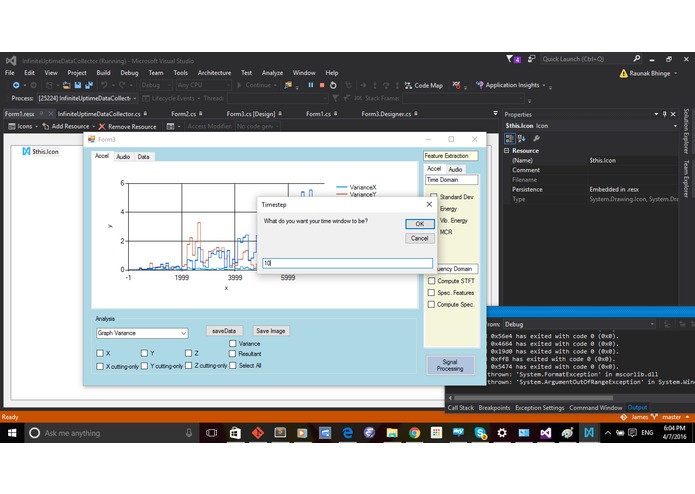
Task: Click the Open File folder icon
Action: 66,85
